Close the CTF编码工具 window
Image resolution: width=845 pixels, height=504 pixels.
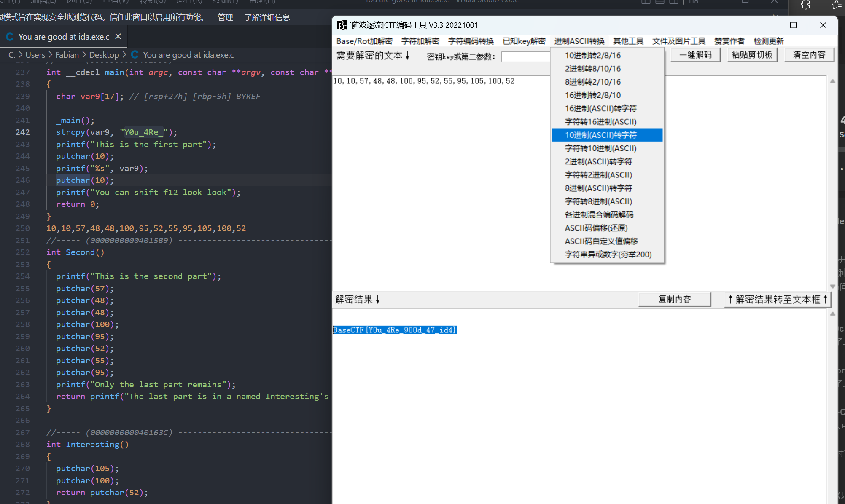click(823, 25)
